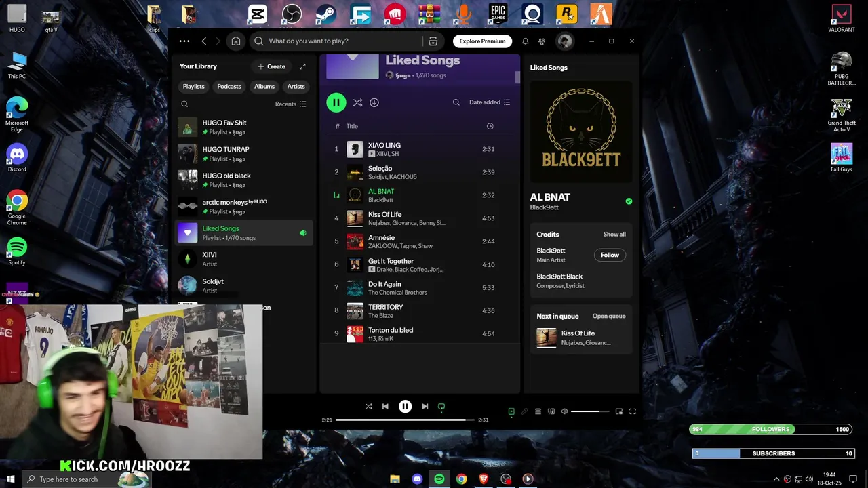Show all credits
This screenshot has height=488, width=868.
click(614, 235)
